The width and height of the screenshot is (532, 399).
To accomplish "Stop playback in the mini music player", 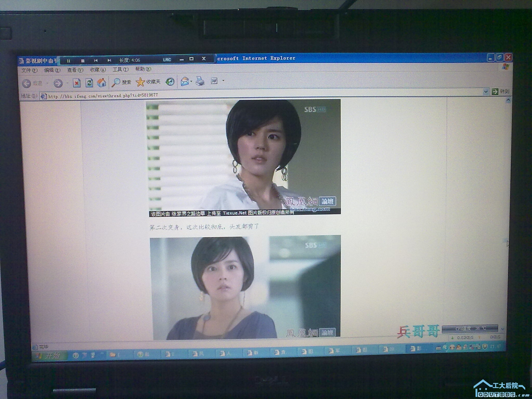I will tap(83, 61).
